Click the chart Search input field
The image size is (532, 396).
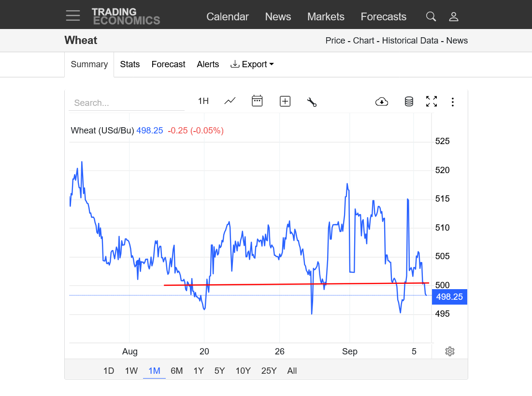tap(127, 103)
